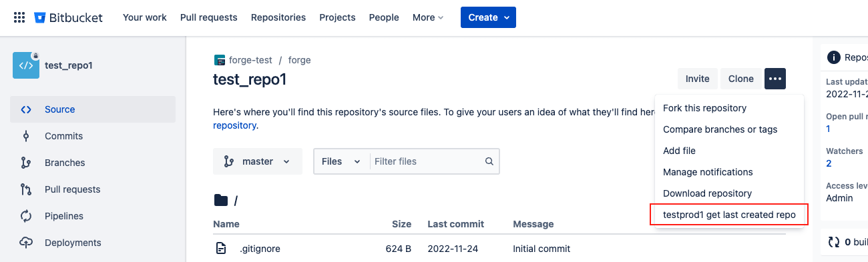Click the search magnifier in Filter files
Screen dimensions: 868x262
[x=489, y=161]
